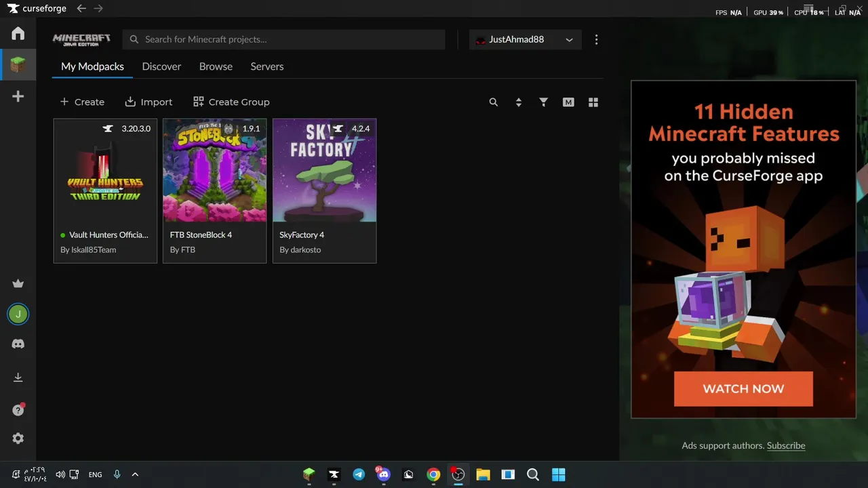Switch the ENG input language indicator

(96, 474)
